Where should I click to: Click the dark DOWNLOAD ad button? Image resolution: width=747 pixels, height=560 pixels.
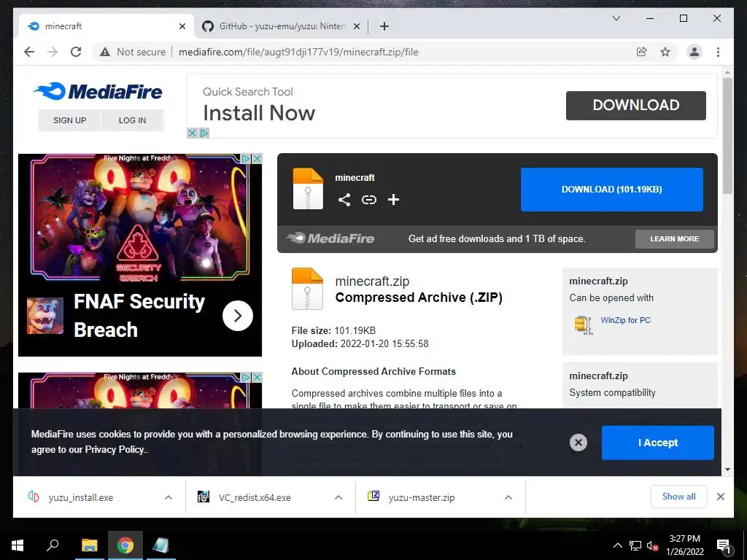click(x=636, y=105)
